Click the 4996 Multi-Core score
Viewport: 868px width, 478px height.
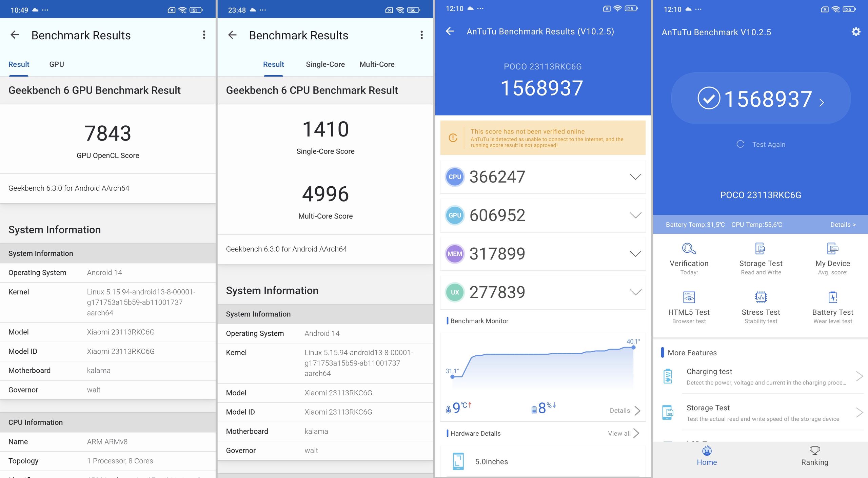coord(325,194)
